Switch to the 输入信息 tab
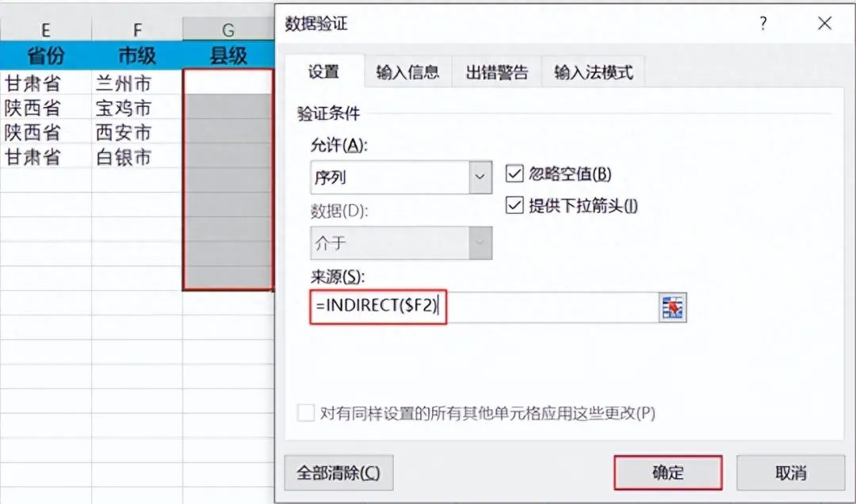Screen dimensions: 856x504 (407, 72)
